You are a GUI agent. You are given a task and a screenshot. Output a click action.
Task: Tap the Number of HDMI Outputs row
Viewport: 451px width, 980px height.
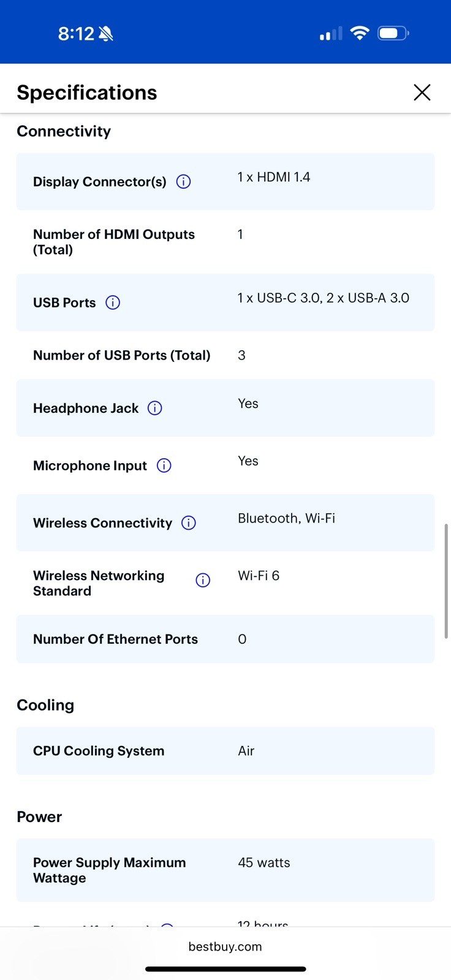coord(225,242)
